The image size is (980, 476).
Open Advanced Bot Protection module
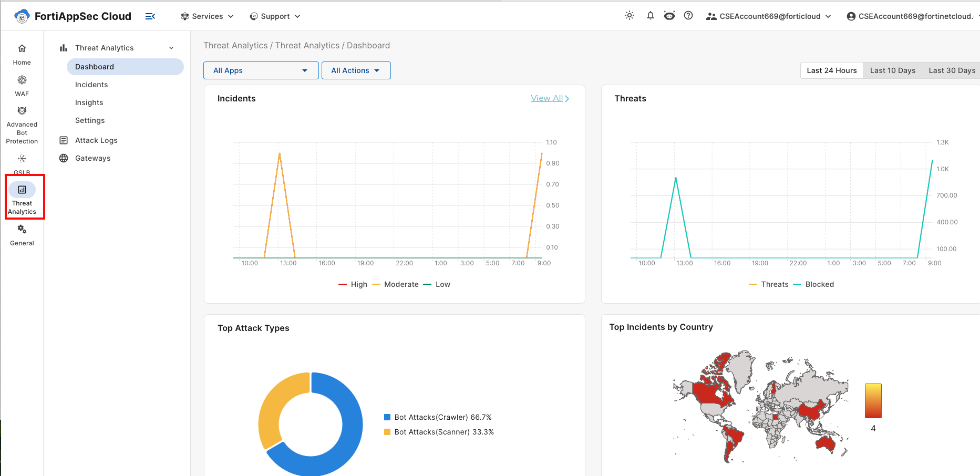[22, 125]
